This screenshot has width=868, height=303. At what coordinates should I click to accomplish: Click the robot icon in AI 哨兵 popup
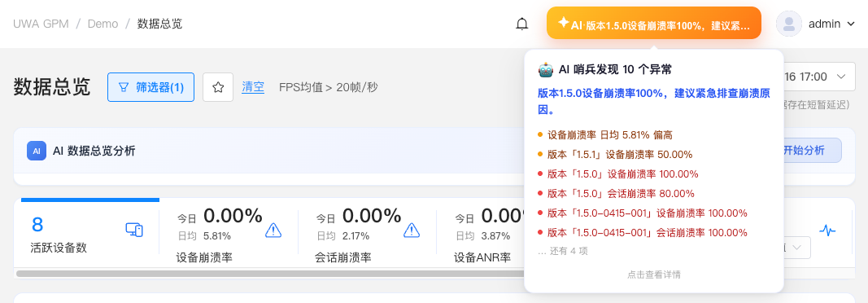pyautogui.click(x=546, y=70)
